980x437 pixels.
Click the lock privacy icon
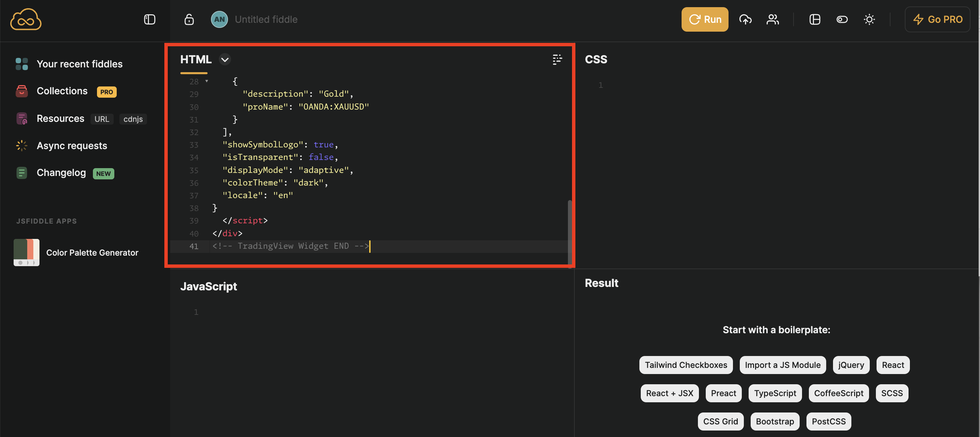pyautogui.click(x=189, y=19)
